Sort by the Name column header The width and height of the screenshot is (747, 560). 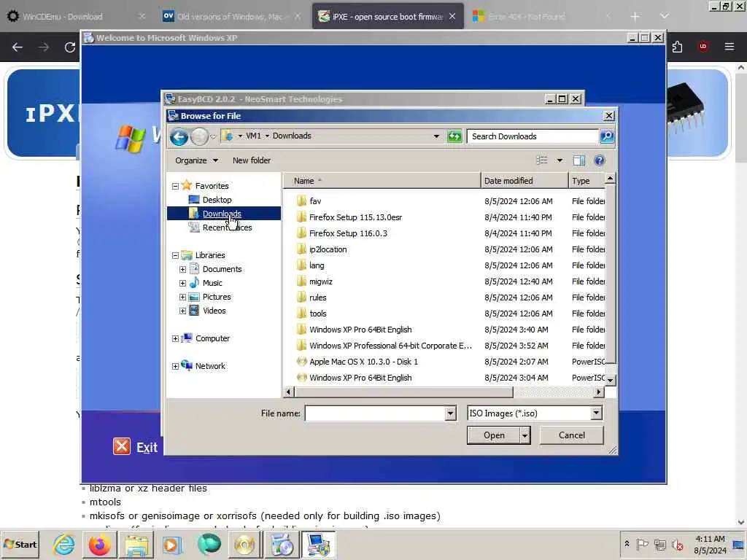(x=382, y=181)
